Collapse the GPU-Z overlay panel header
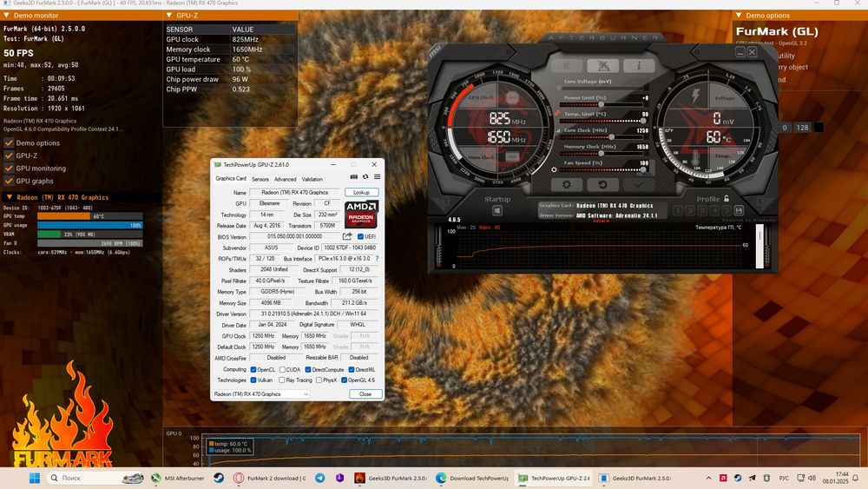 pyautogui.click(x=230, y=16)
